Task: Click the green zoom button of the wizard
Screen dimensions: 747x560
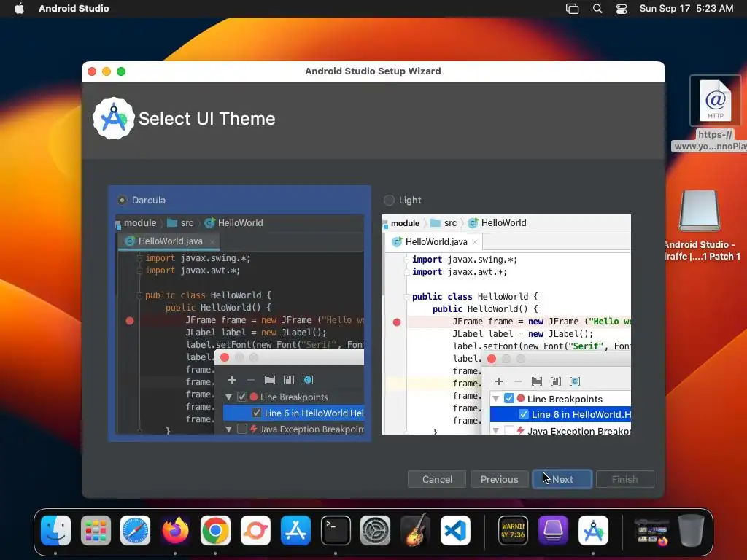Action: 121,71
